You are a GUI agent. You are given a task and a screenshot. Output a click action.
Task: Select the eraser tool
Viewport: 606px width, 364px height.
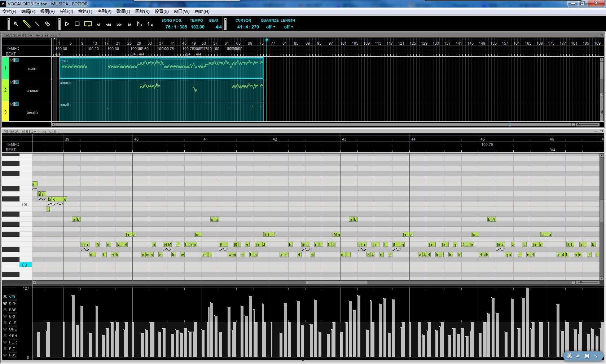(x=48, y=24)
